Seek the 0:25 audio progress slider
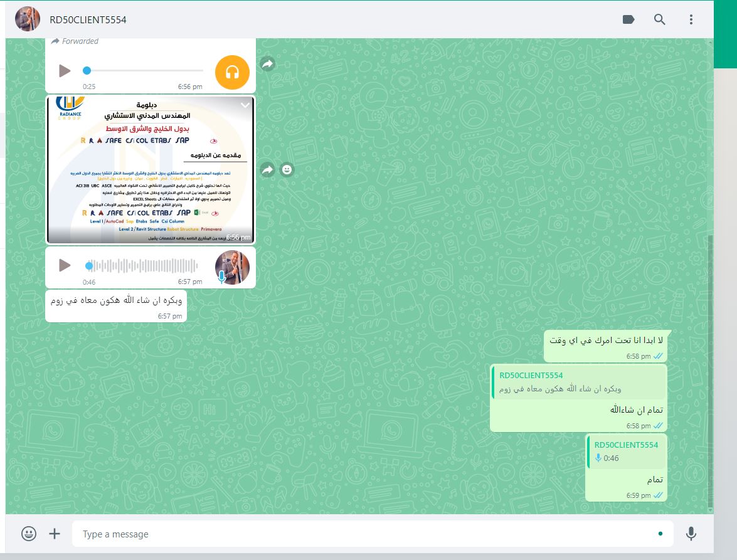Viewport: 737px width, 560px height. click(x=143, y=70)
